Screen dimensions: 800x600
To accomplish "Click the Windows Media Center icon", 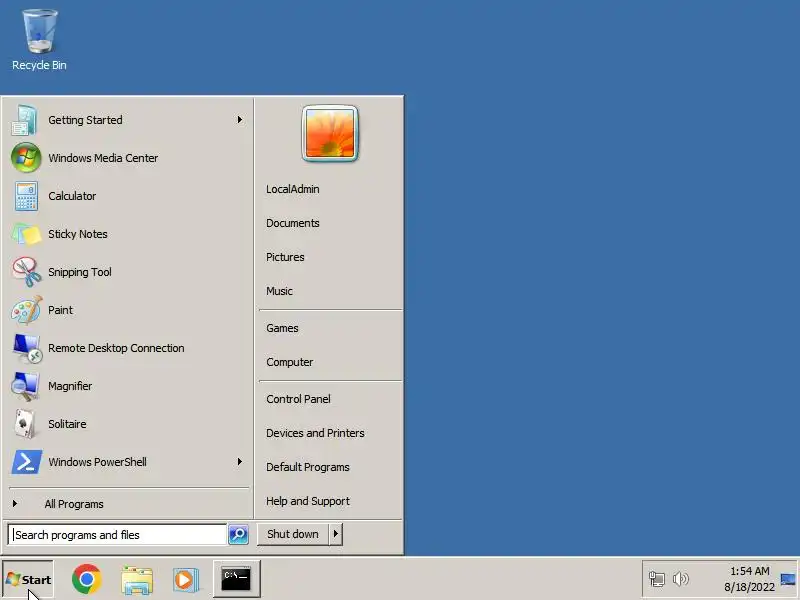I will point(26,158).
